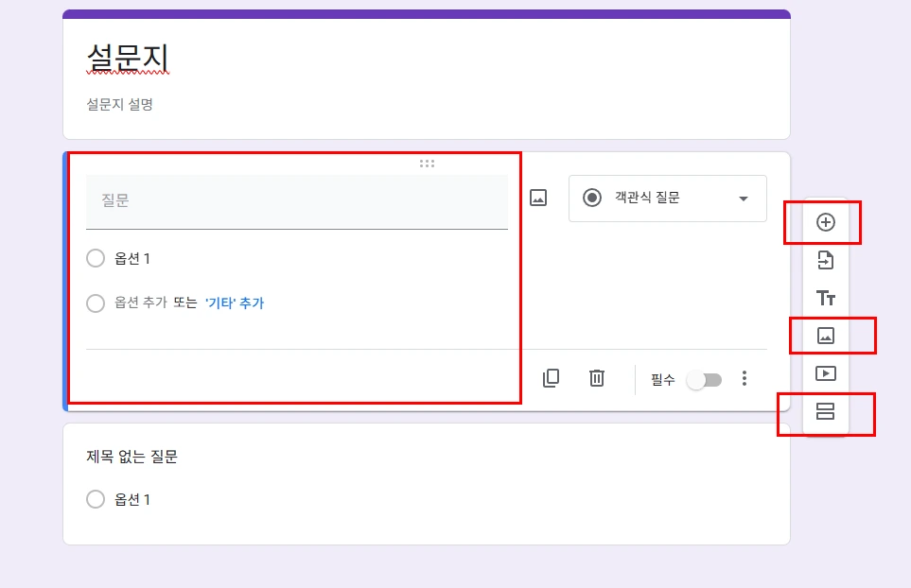911x588 pixels.
Task: Add a video from the sidebar toolbar
Action: [x=826, y=373]
